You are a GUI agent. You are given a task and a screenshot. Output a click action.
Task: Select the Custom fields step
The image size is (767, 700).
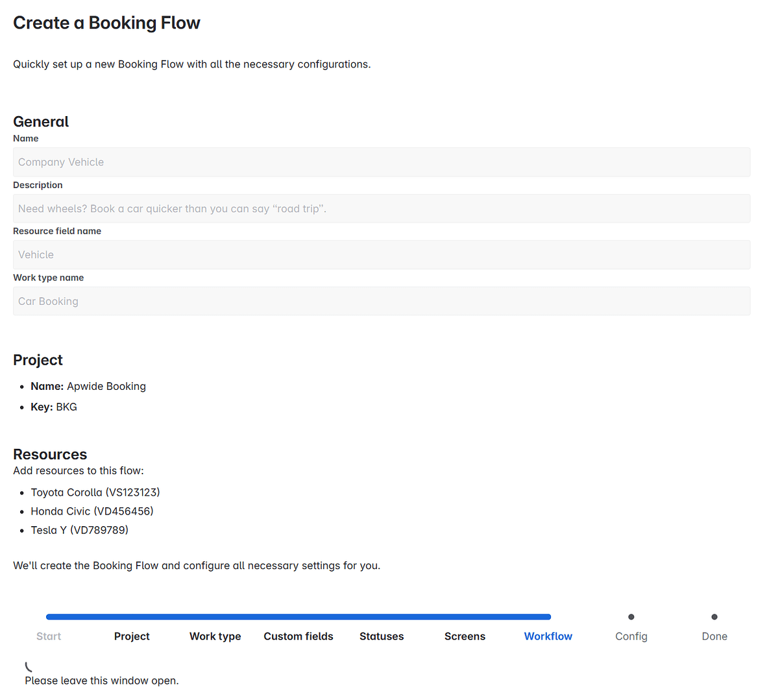[x=298, y=636]
